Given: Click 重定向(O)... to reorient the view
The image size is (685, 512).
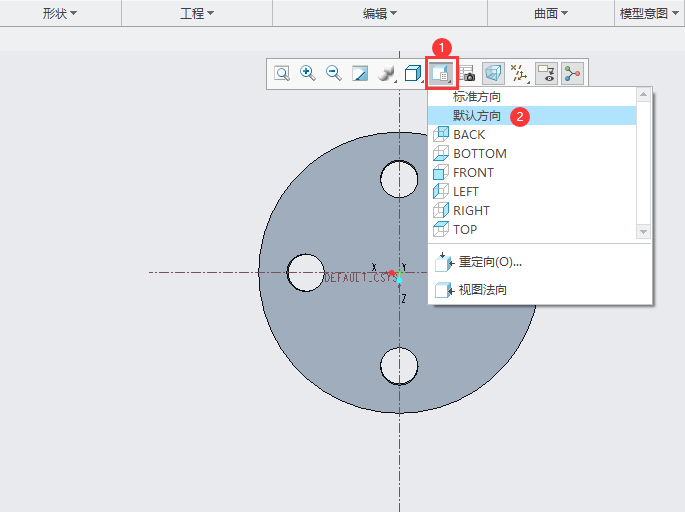Looking at the screenshot, I should coord(490,262).
